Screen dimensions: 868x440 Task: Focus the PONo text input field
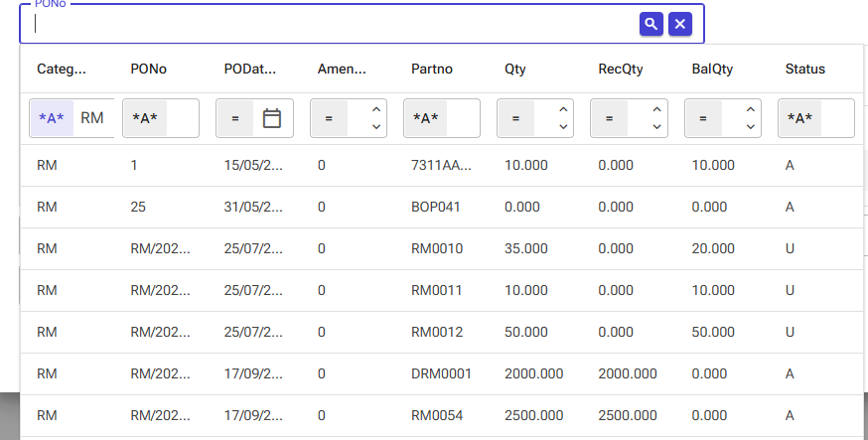pos(332,25)
